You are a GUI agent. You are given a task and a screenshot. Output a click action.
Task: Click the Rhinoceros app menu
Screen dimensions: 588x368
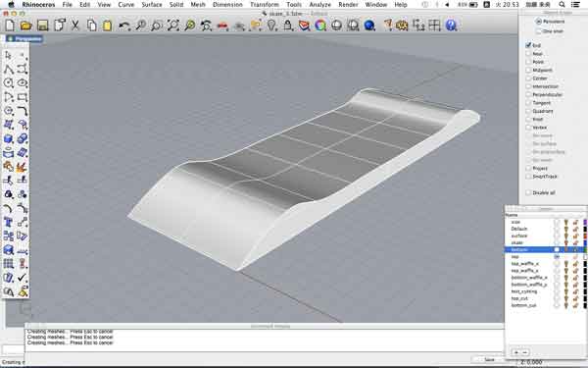pyautogui.click(x=38, y=5)
